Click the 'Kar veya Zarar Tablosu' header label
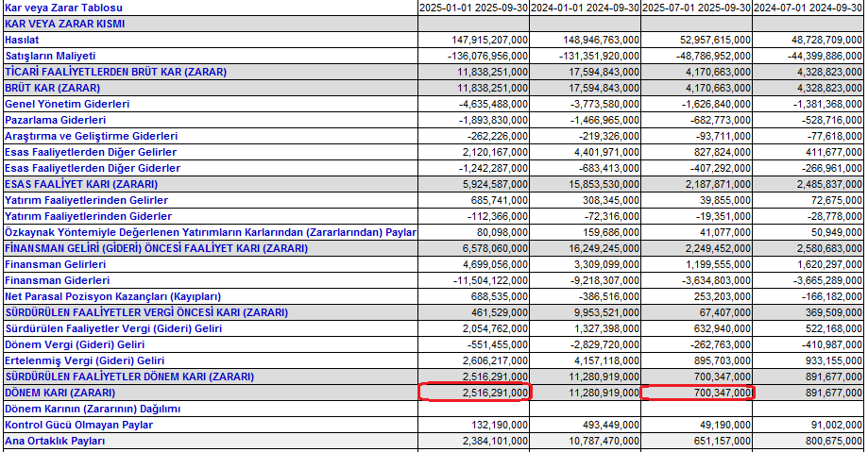Screen dimensions: 868x452 click(64, 8)
